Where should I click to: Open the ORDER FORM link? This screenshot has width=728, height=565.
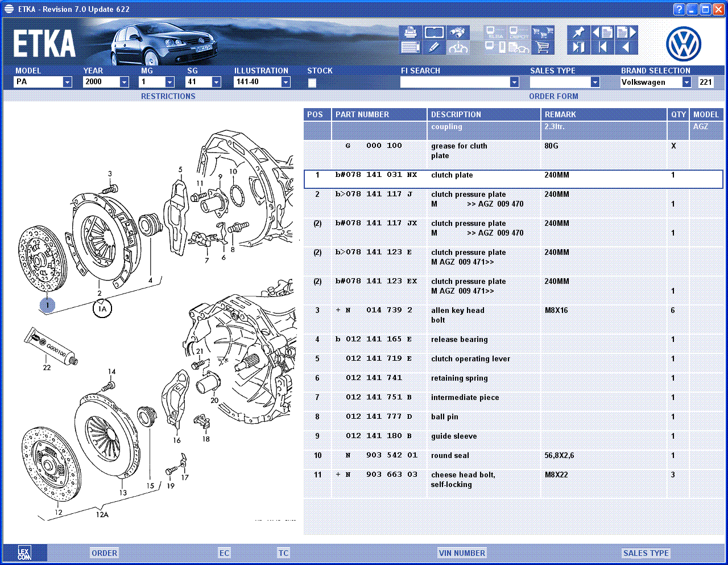[x=553, y=96]
